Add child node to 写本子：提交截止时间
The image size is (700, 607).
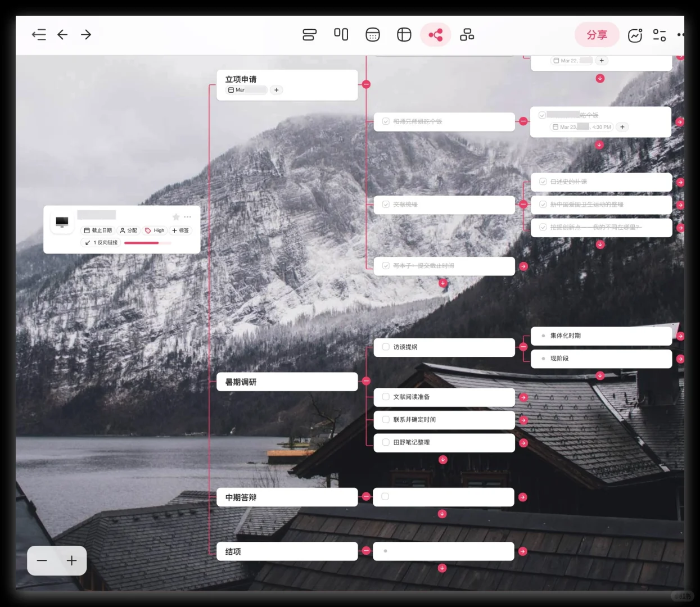click(523, 266)
